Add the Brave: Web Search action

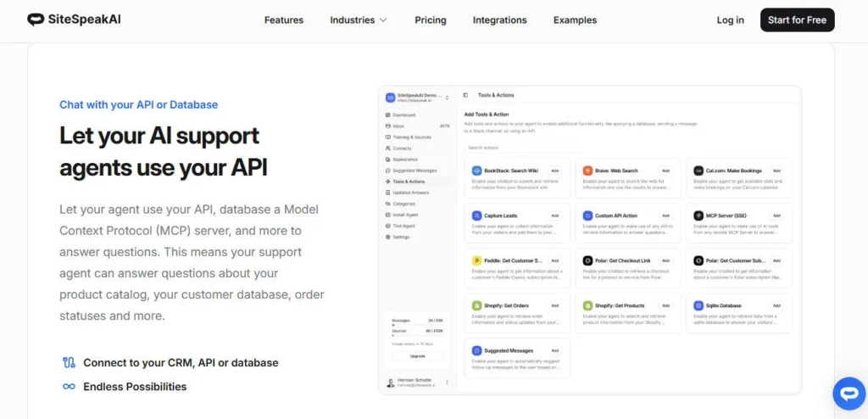666,170
